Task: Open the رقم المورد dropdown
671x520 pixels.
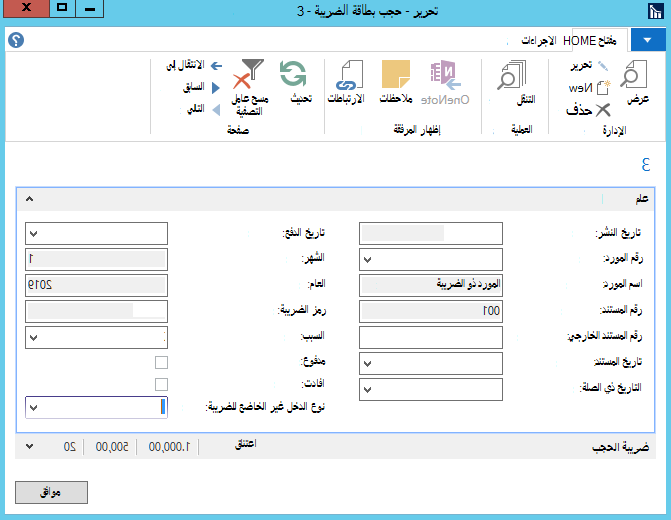Action: [368, 259]
